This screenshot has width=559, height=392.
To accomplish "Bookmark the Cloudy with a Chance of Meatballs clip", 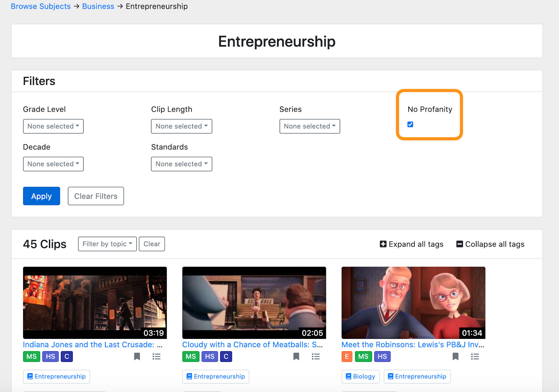I will click(x=296, y=356).
